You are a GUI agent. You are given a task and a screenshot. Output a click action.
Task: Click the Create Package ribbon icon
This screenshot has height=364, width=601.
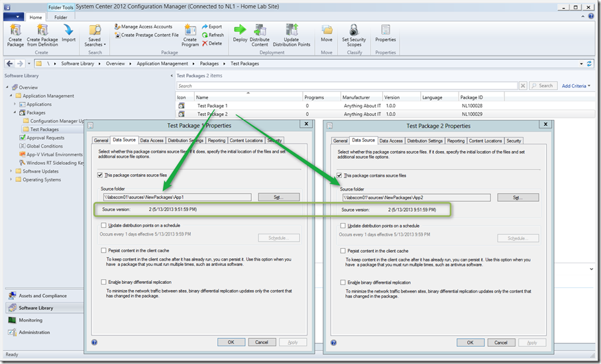pyautogui.click(x=15, y=35)
